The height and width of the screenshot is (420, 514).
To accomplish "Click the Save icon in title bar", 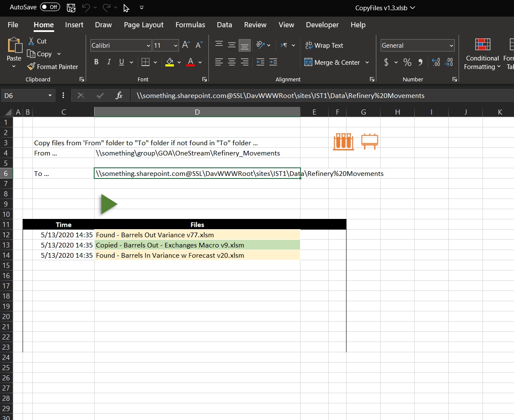I will 71,7.
